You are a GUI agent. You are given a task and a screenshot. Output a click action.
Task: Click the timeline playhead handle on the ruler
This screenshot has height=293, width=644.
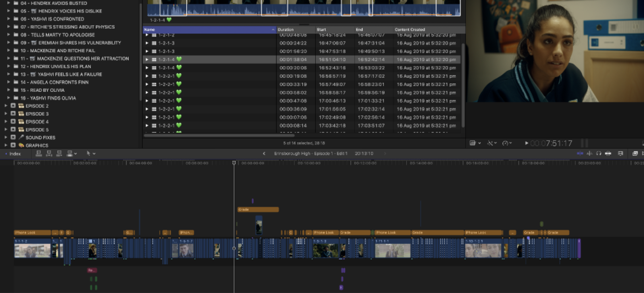tap(234, 163)
